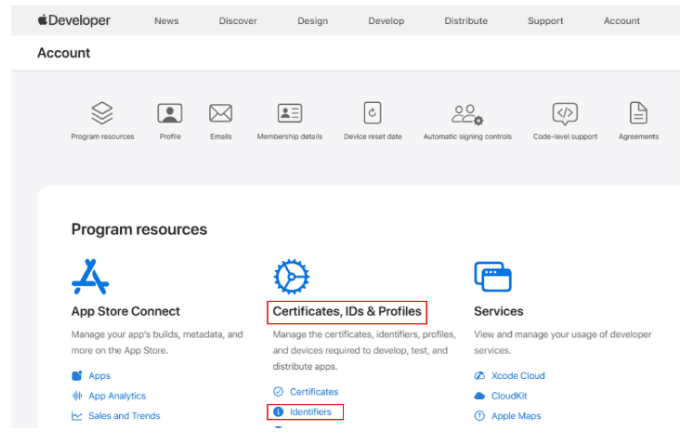This screenshot has height=440, width=691.
Task: Click the App Analytics waveform icon
Action: pos(77,395)
